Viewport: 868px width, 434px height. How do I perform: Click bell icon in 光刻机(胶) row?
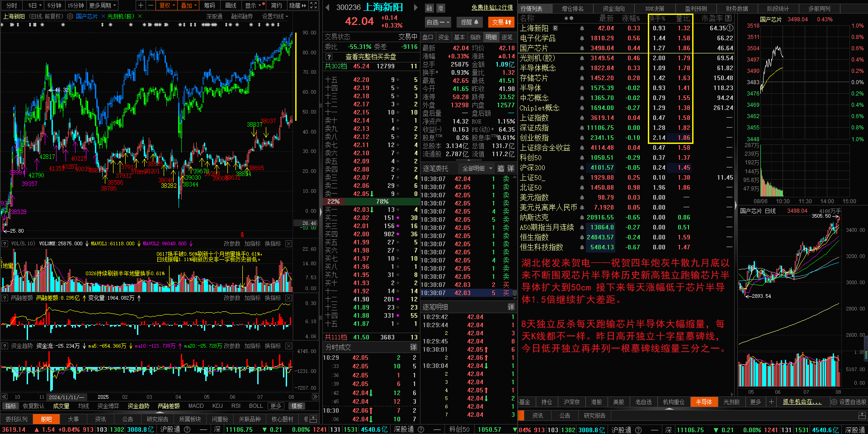coord(582,58)
